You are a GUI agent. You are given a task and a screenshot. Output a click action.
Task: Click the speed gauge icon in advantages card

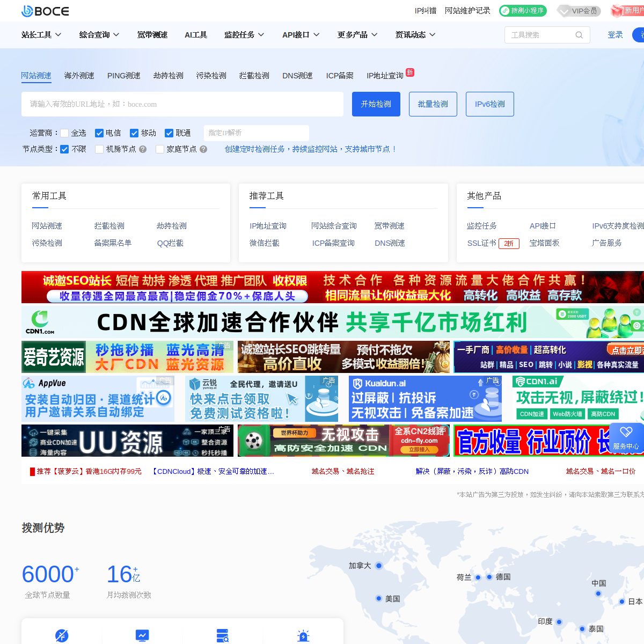[x=62, y=635]
